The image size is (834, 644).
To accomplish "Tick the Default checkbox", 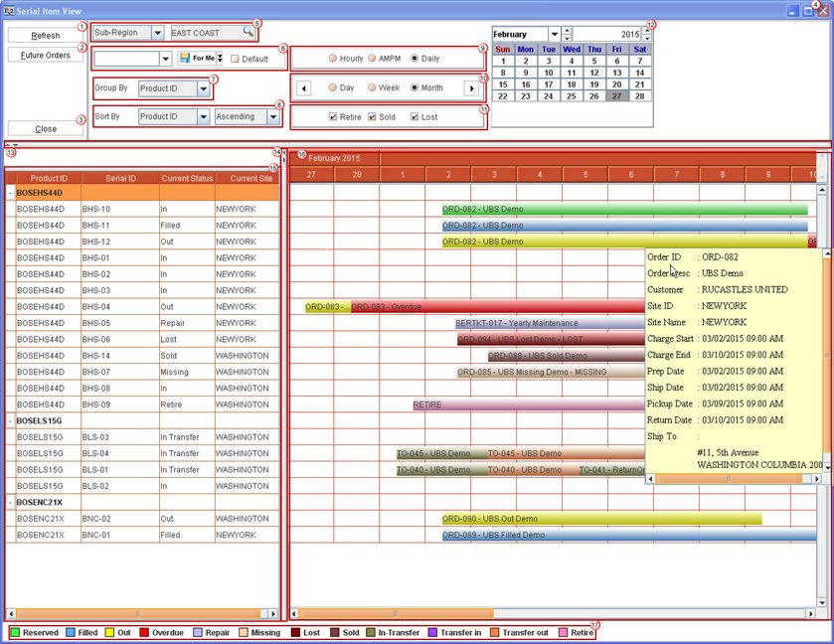I will pyautogui.click(x=236, y=59).
